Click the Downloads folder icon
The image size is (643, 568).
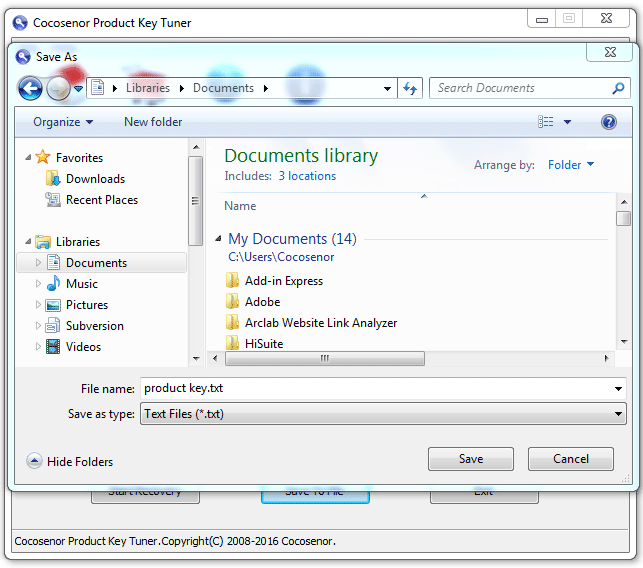53,178
